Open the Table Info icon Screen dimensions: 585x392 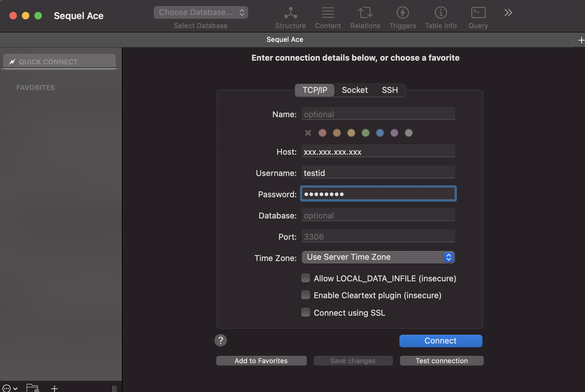441,13
